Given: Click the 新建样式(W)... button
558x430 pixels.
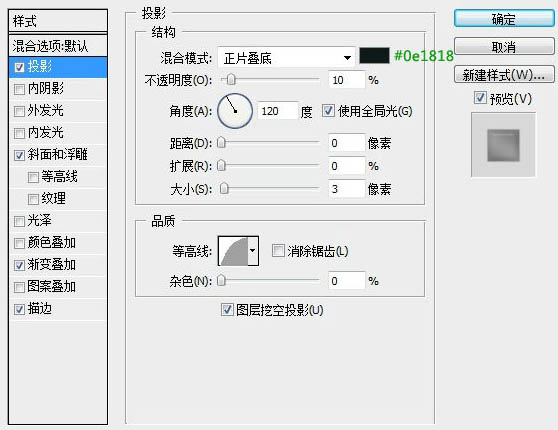Looking at the screenshot, I should (x=504, y=75).
